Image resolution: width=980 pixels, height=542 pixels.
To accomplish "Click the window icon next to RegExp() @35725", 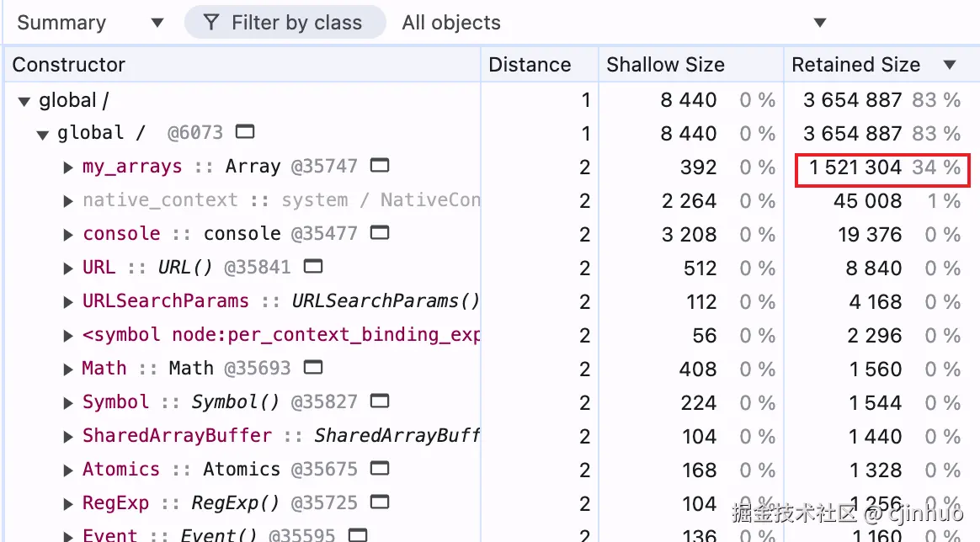I will tap(380, 502).
